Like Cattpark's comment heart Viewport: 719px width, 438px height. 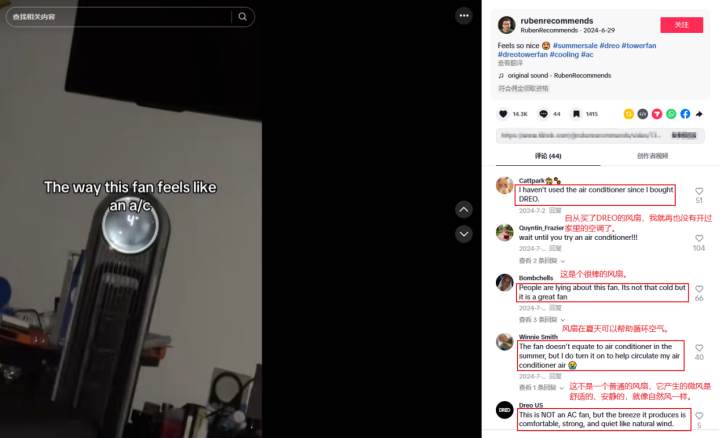point(699,191)
